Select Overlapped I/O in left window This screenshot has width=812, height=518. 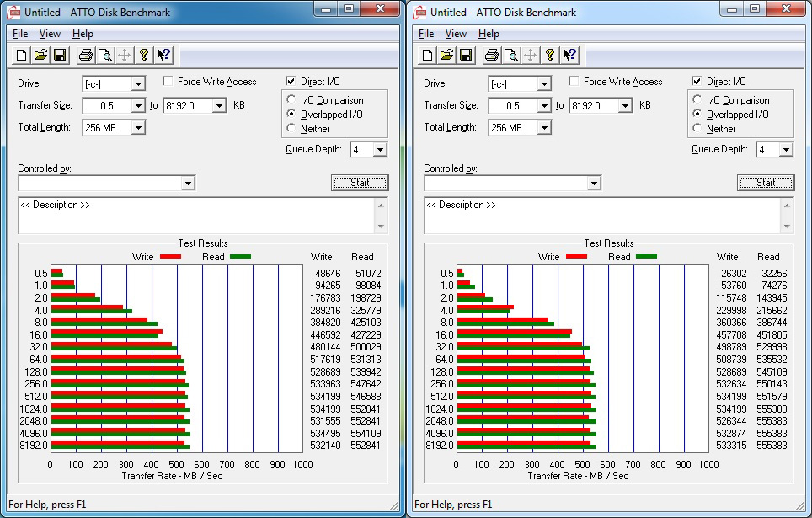(x=291, y=114)
